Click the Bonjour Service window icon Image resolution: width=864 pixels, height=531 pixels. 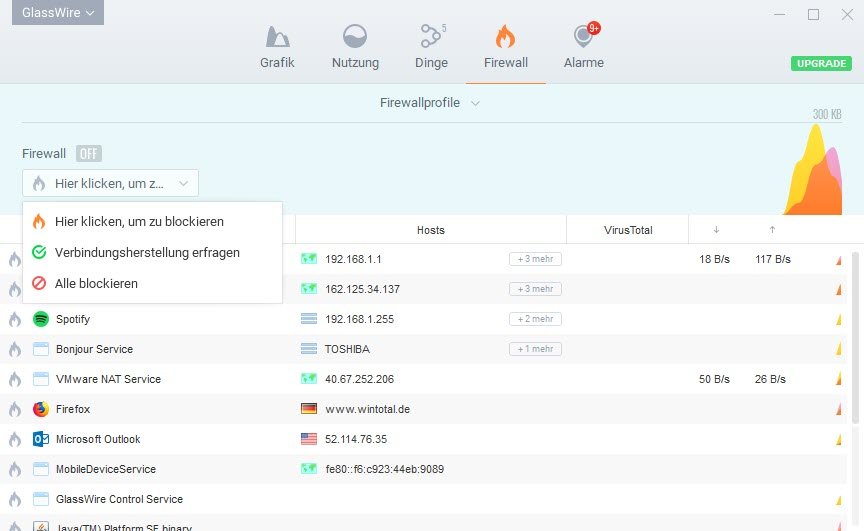tap(41, 349)
